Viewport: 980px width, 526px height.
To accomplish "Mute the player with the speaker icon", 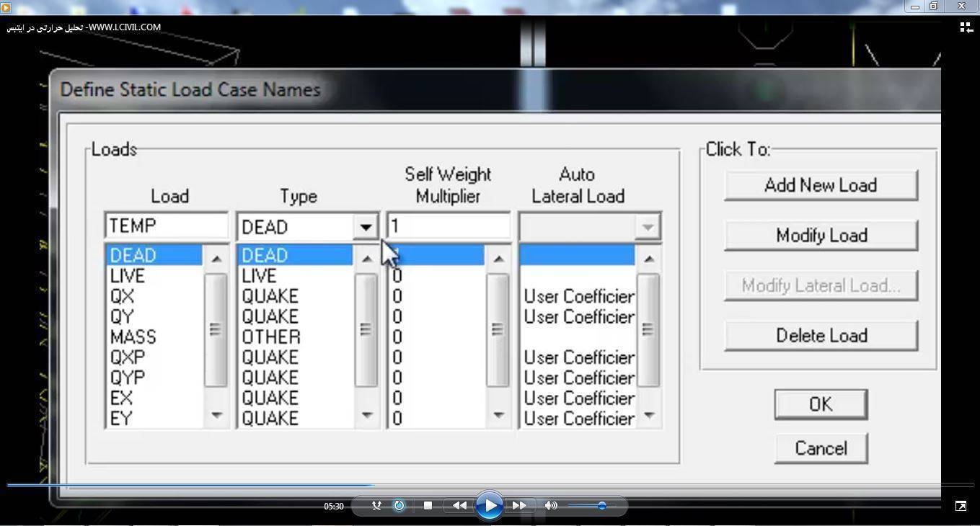I will tap(551, 506).
